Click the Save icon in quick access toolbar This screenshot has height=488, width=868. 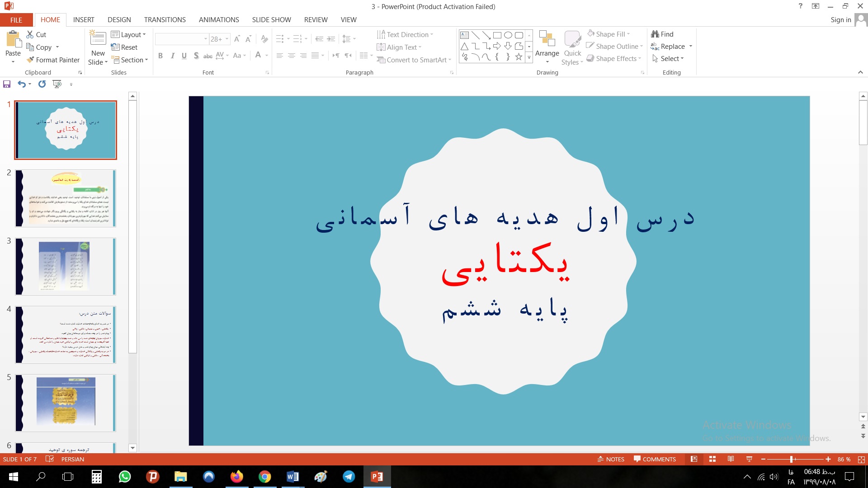pos(7,84)
